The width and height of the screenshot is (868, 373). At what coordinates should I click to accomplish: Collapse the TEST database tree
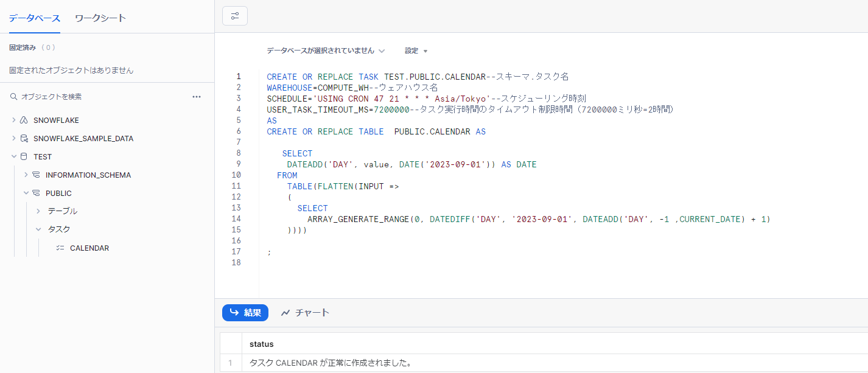tap(14, 157)
